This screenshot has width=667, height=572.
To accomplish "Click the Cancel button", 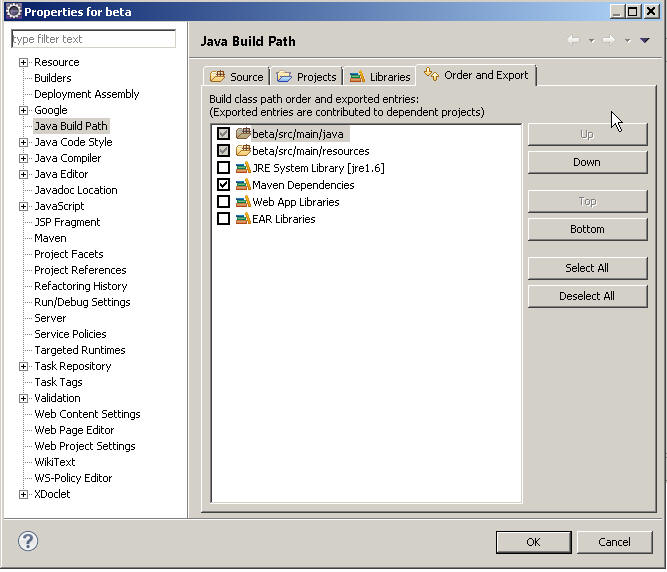I will coord(614,542).
